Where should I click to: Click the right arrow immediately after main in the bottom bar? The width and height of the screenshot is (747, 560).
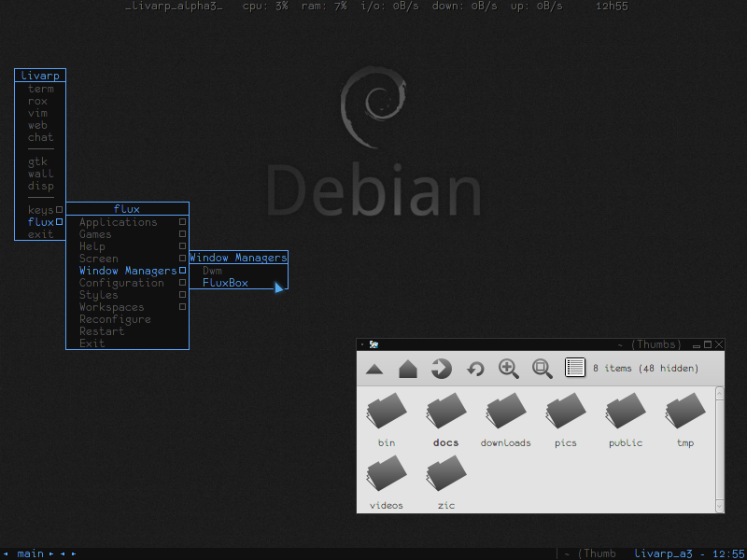(x=51, y=553)
